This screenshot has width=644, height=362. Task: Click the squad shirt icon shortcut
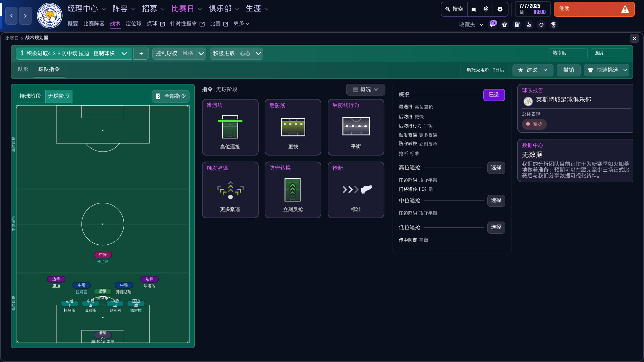504,25
